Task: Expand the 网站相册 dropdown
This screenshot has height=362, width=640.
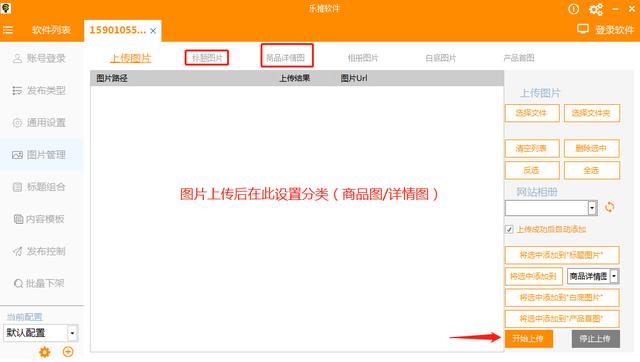Action: click(592, 208)
